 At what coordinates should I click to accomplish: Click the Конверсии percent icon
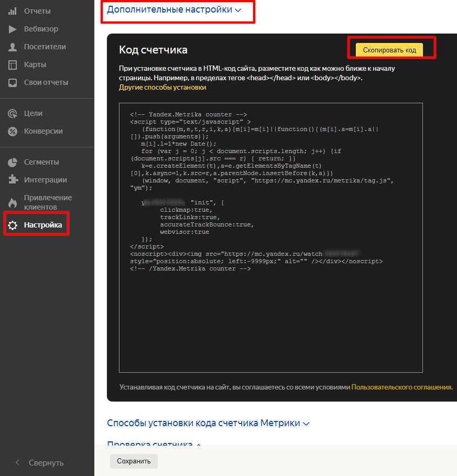pos(13,132)
